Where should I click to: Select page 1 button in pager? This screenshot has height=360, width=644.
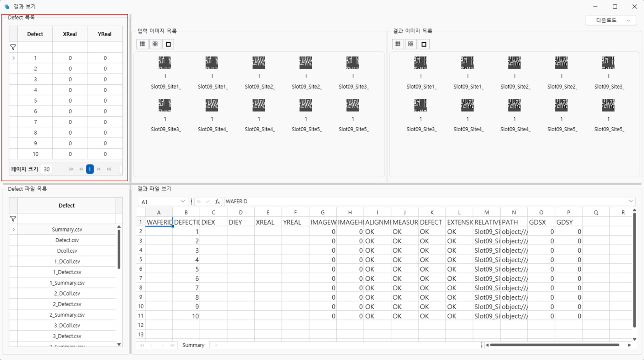pos(90,169)
